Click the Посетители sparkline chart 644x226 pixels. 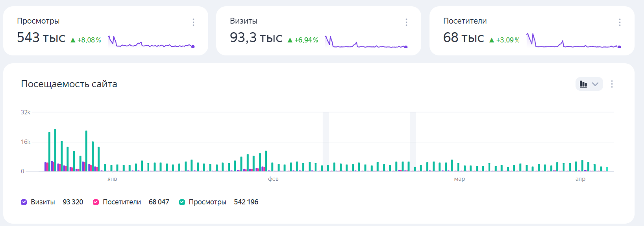tap(574, 40)
